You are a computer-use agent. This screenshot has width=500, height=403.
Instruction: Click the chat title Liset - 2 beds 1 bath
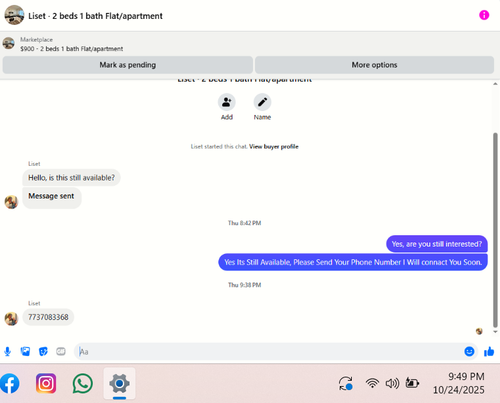pos(95,16)
